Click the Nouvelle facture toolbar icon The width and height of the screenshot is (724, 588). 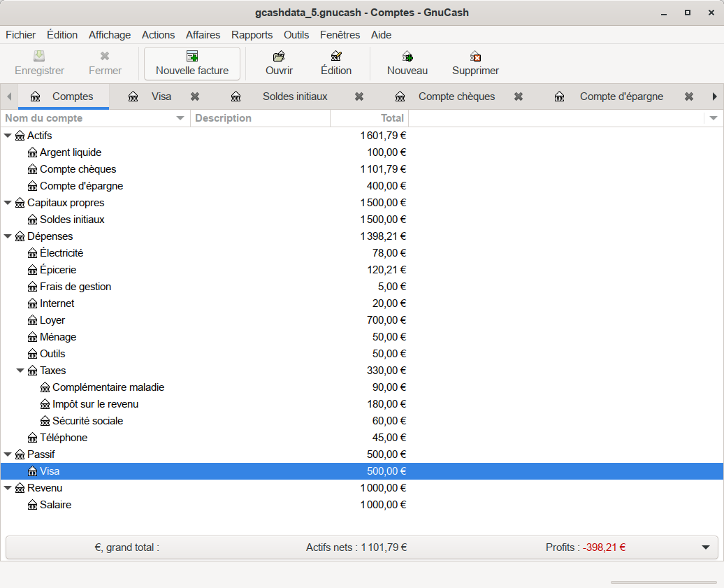point(192,57)
